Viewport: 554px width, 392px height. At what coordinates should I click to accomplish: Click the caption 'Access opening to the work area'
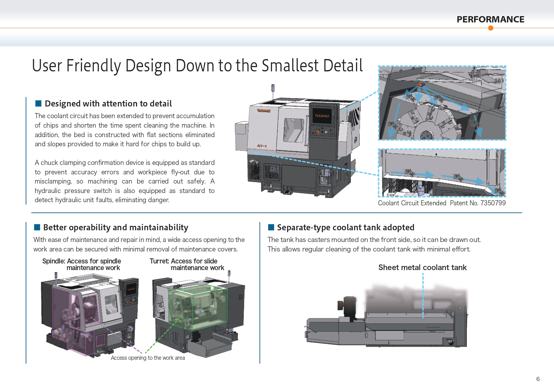148,358
